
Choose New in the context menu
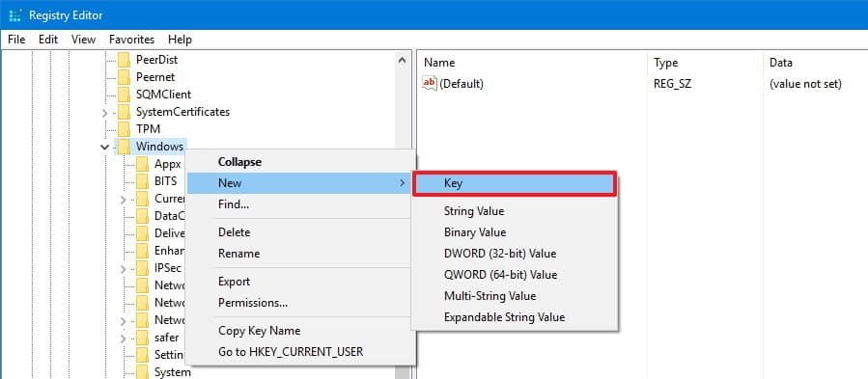pos(300,183)
